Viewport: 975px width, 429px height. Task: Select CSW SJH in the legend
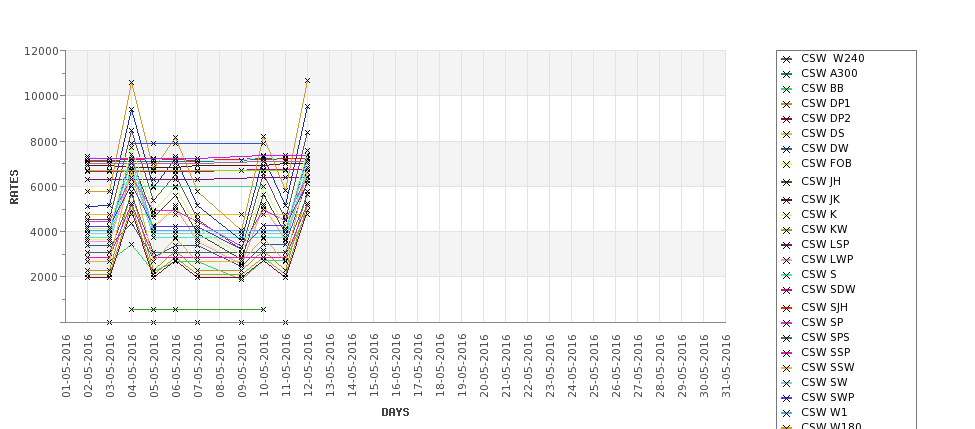[824, 307]
